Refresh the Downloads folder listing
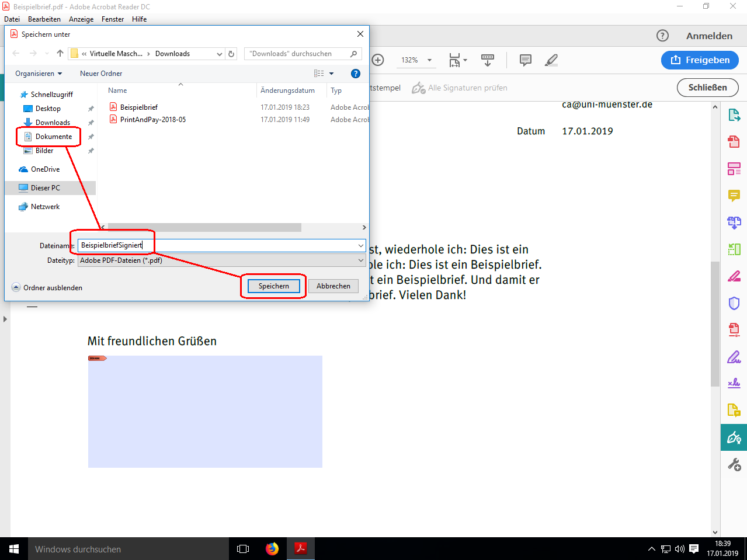Image resolution: width=747 pixels, height=560 pixels. click(231, 54)
